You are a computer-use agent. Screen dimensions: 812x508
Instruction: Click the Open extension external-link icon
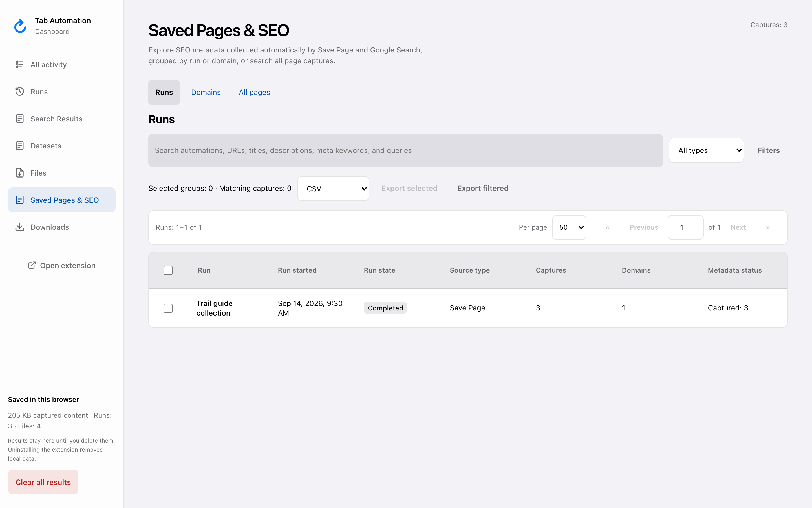pyautogui.click(x=32, y=265)
